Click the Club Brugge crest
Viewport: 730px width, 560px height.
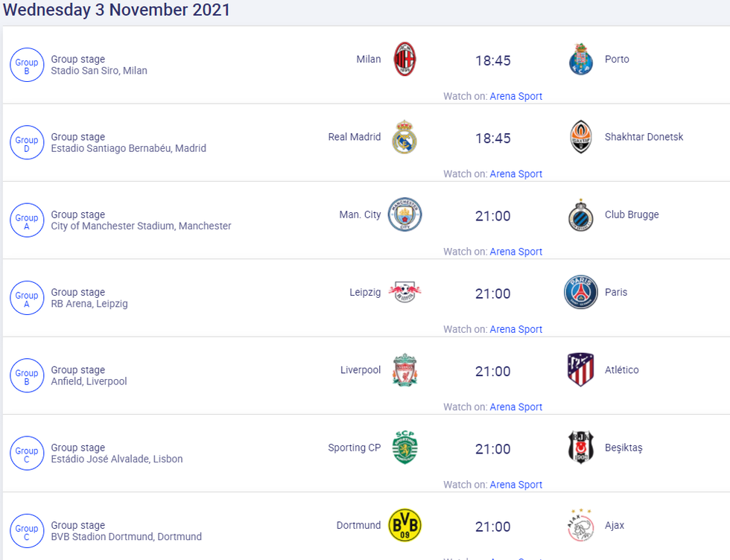click(x=580, y=215)
